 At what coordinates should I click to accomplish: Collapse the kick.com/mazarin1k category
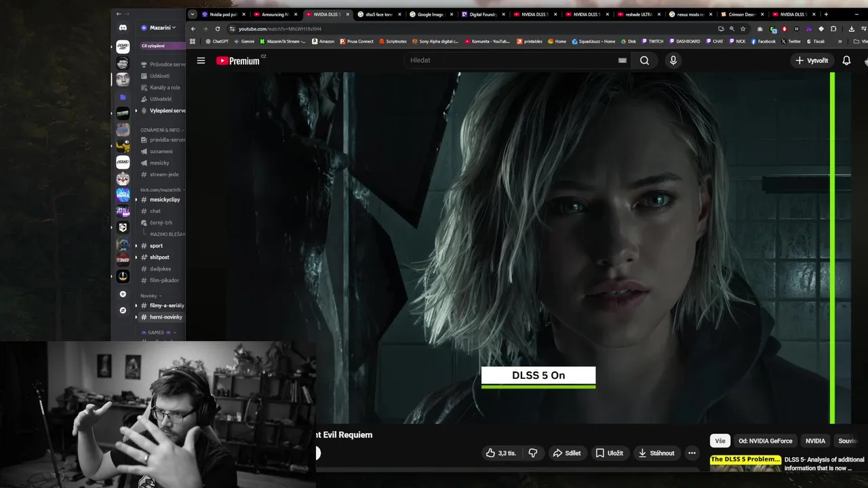(162, 190)
